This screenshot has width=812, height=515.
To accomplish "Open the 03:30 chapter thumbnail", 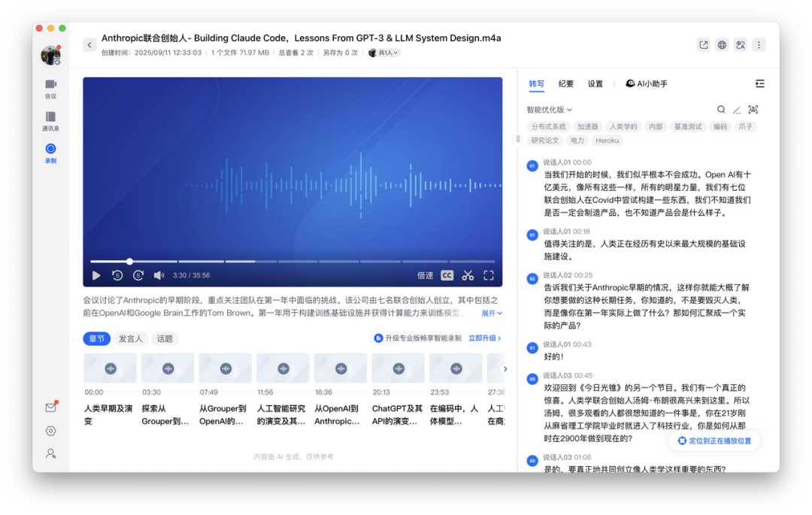I will (167, 368).
